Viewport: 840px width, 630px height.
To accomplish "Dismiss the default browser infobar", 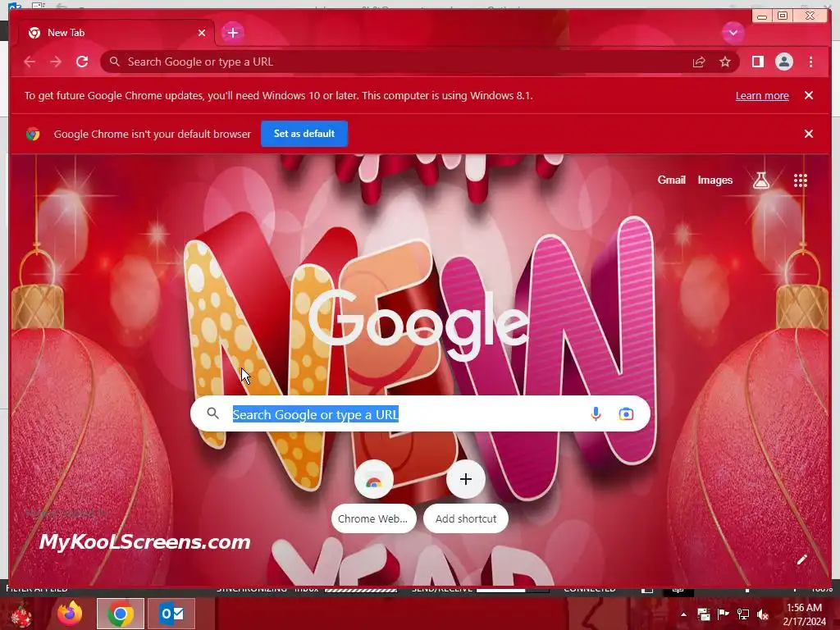I will (x=809, y=134).
